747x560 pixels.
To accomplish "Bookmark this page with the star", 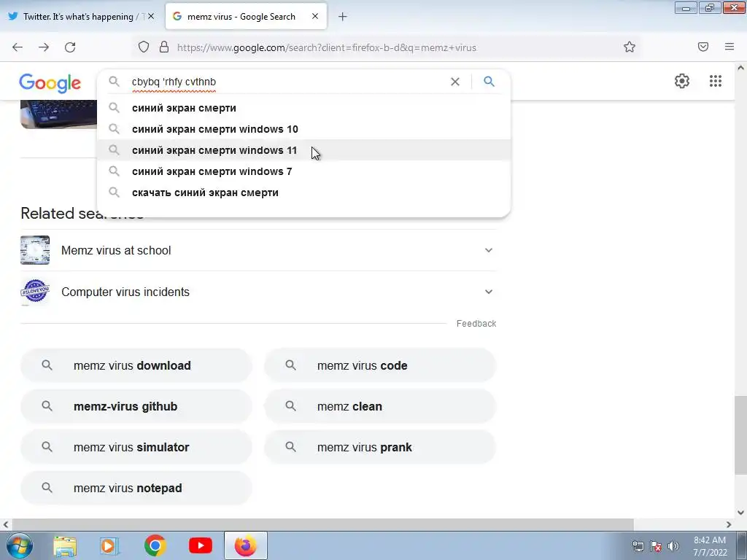I will (630, 47).
